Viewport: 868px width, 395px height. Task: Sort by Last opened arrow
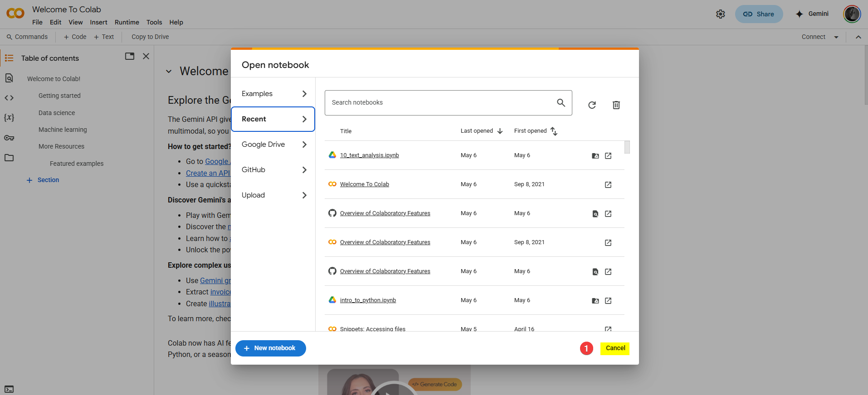[x=500, y=131]
